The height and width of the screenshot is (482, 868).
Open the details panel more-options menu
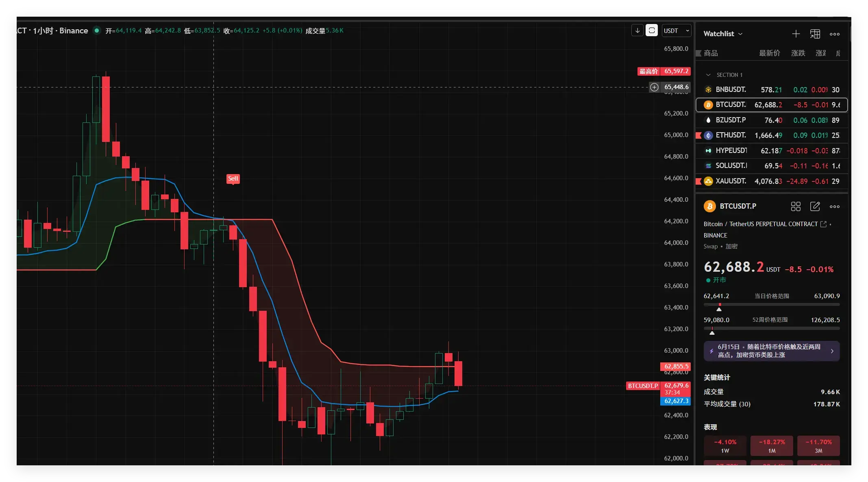835,207
